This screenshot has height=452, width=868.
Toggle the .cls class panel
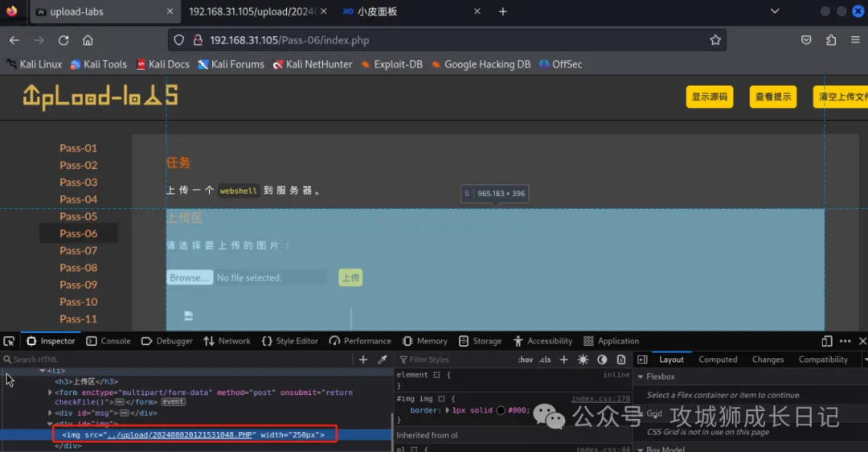point(546,360)
